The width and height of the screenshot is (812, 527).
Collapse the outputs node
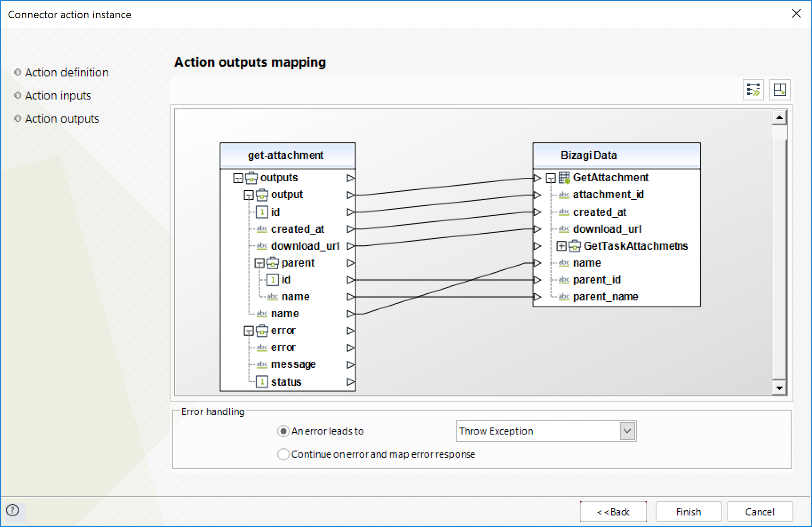238,178
